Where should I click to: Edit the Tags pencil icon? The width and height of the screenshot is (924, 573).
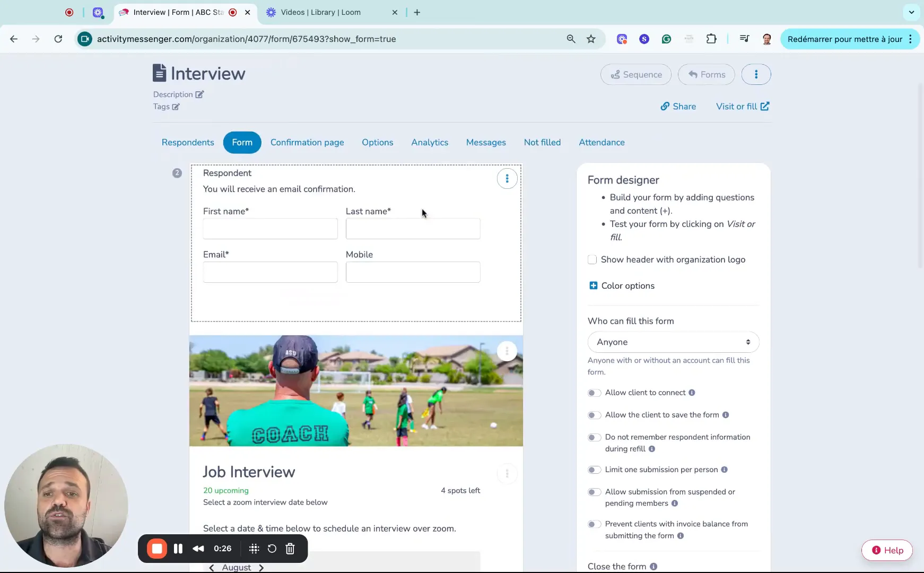click(x=176, y=107)
